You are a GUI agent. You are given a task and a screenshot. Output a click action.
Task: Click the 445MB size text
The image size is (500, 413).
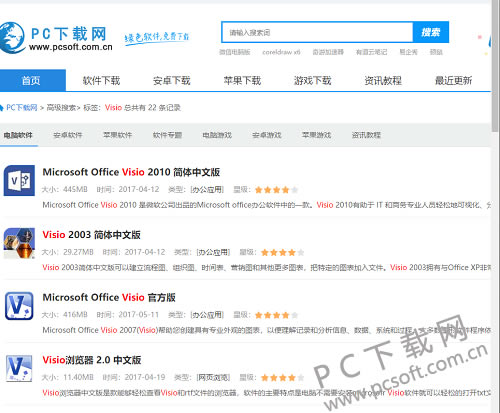point(75,190)
